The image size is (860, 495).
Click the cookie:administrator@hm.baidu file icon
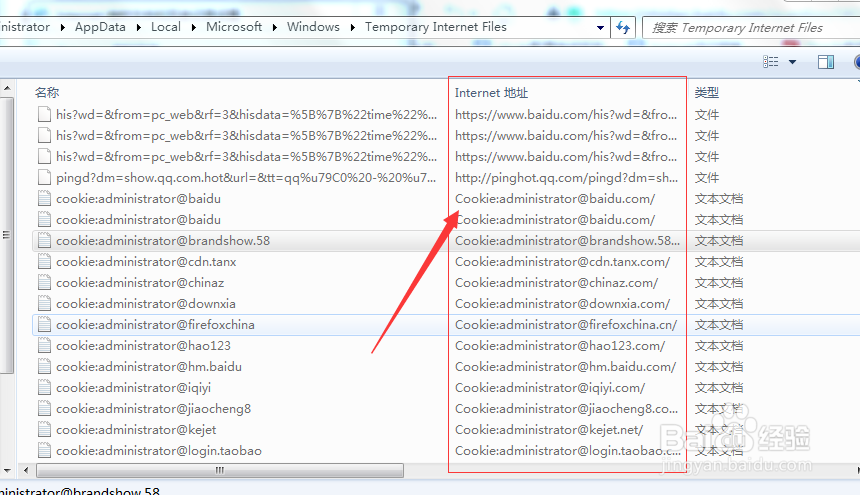pos(44,367)
